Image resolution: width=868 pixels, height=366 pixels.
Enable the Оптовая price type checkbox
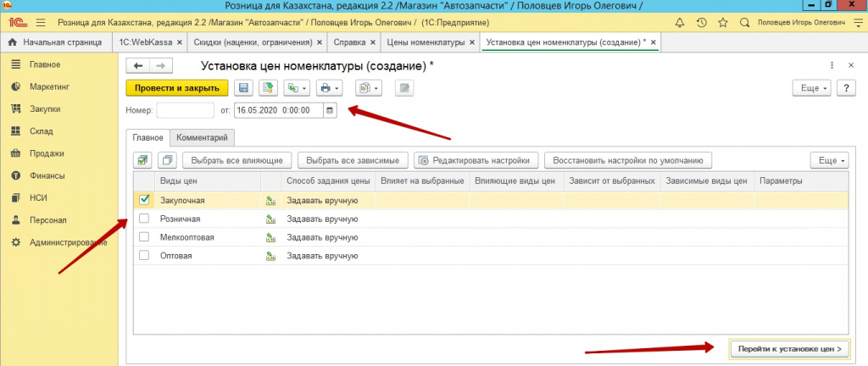click(144, 255)
